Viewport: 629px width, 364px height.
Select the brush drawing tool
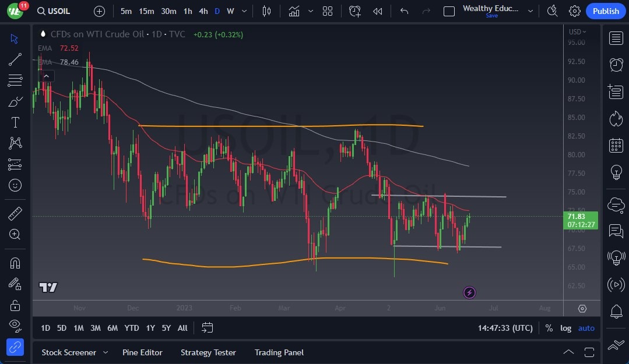(15, 102)
